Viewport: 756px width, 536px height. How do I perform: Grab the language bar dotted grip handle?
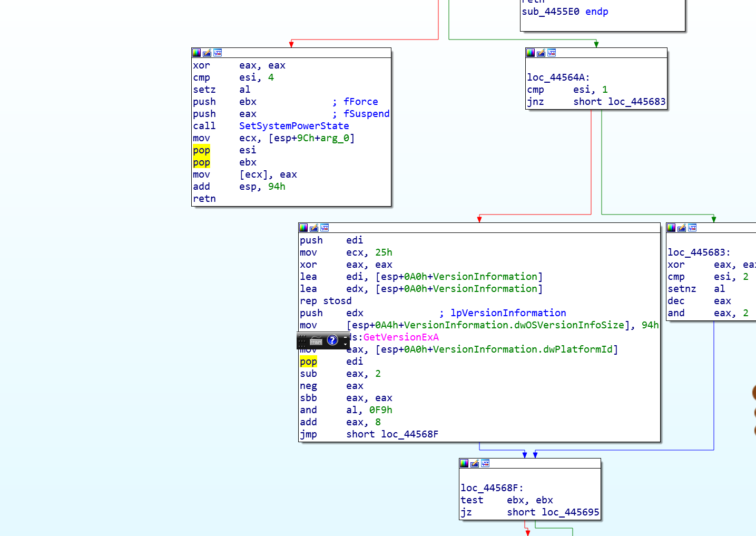302,340
